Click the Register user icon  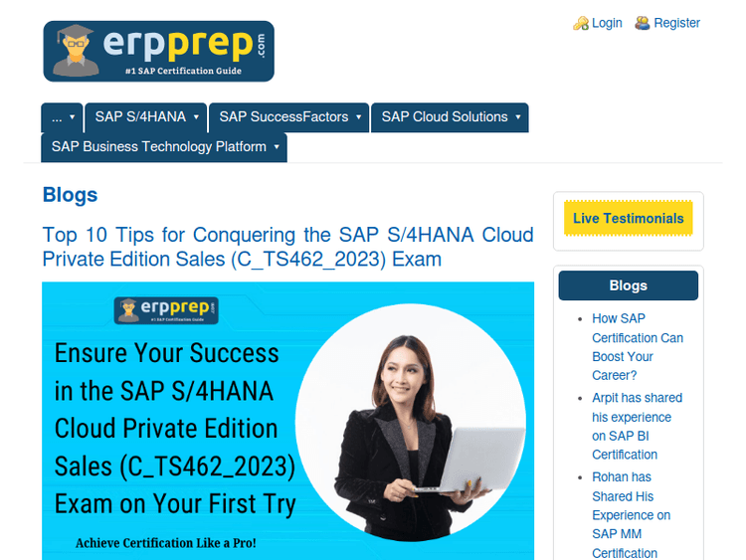tap(643, 23)
